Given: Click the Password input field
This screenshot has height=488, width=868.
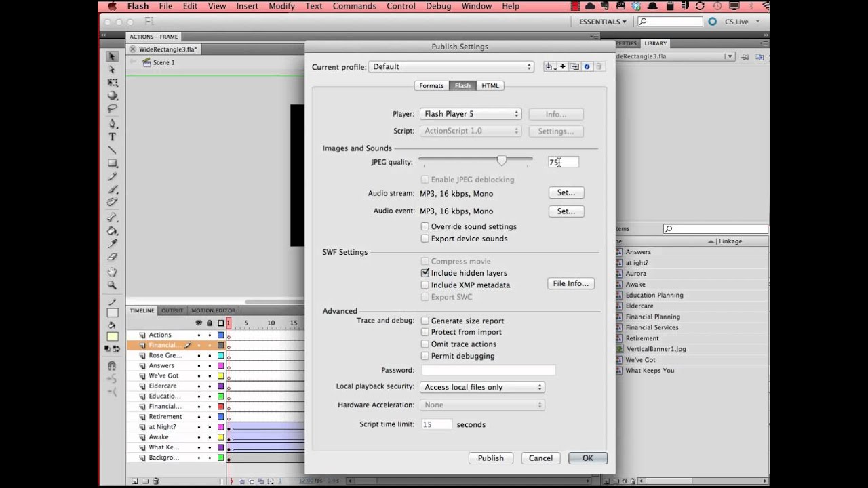Looking at the screenshot, I should tap(488, 370).
